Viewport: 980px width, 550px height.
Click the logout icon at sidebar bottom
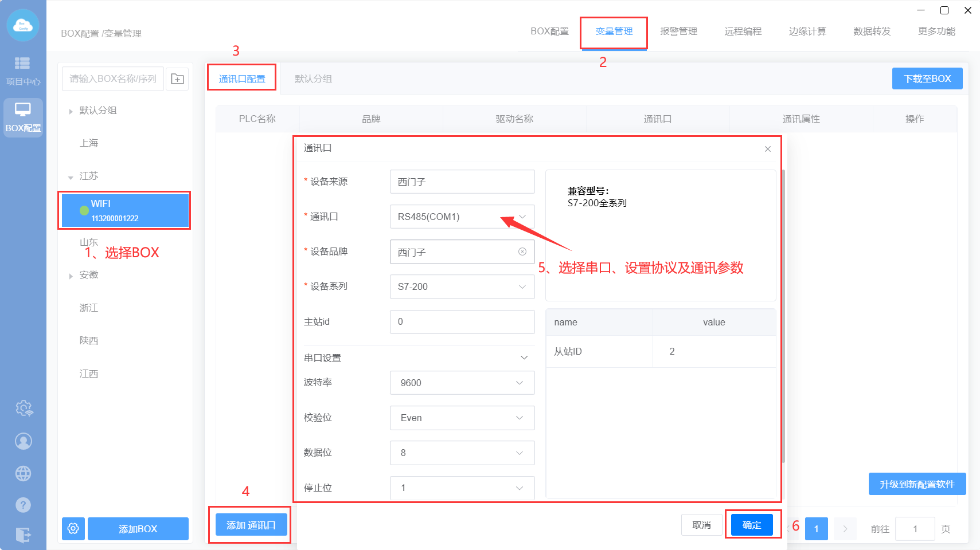click(x=24, y=535)
